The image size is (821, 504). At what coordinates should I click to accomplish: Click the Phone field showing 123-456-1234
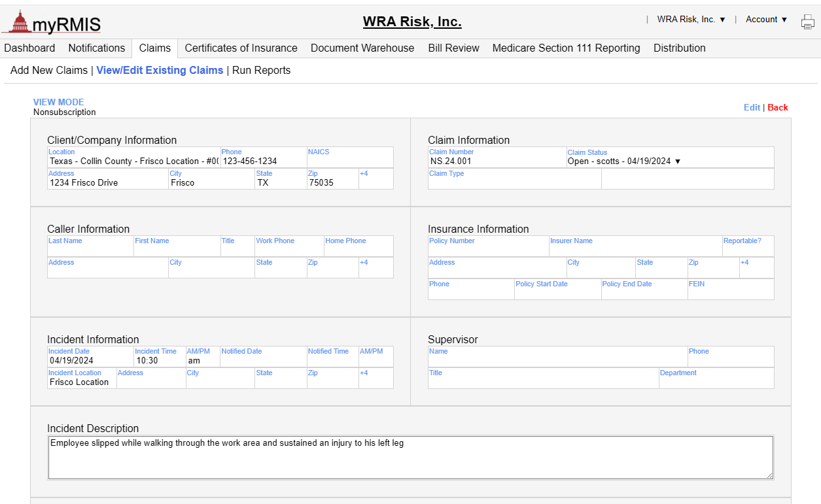click(x=264, y=158)
